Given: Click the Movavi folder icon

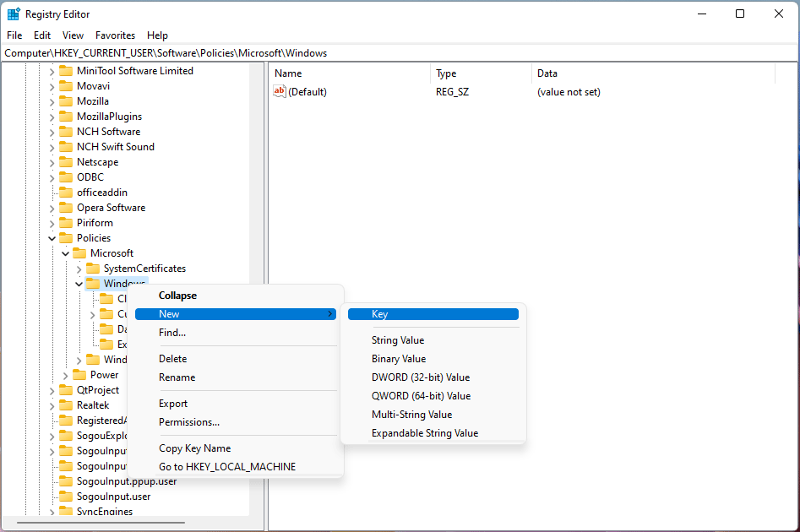Looking at the screenshot, I should pyautogui.click(x=66, y=86).
